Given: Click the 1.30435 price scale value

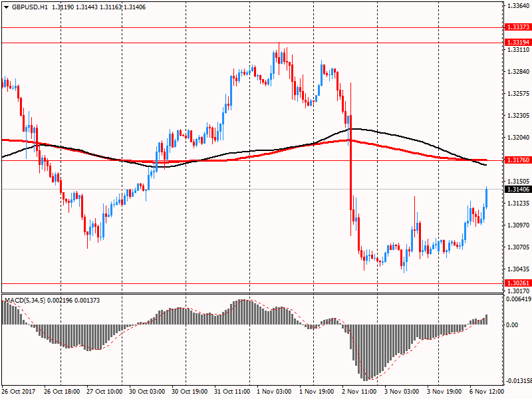Looking at the screenshot, I should tap(519, 269).
